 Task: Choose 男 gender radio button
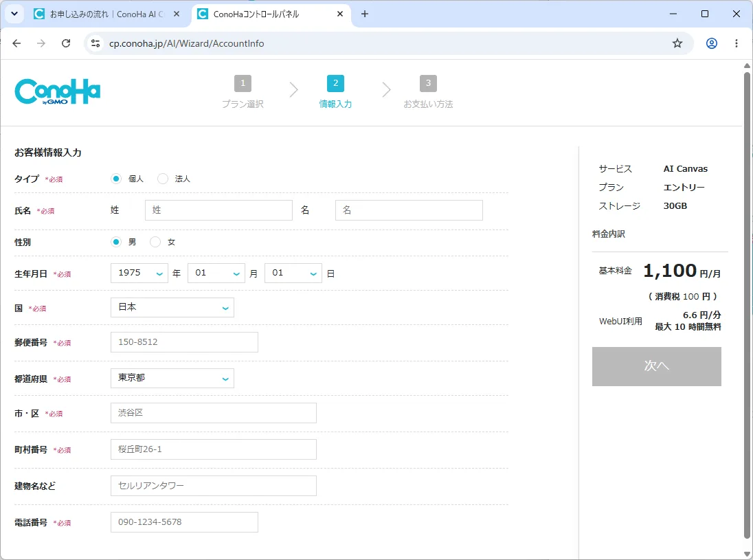point(115,242)
